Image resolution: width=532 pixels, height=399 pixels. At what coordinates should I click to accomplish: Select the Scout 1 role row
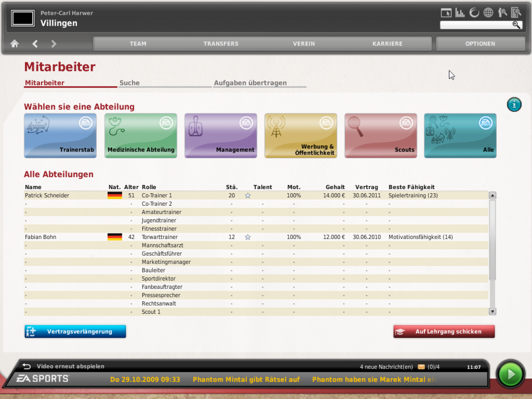tap(256, 312)
